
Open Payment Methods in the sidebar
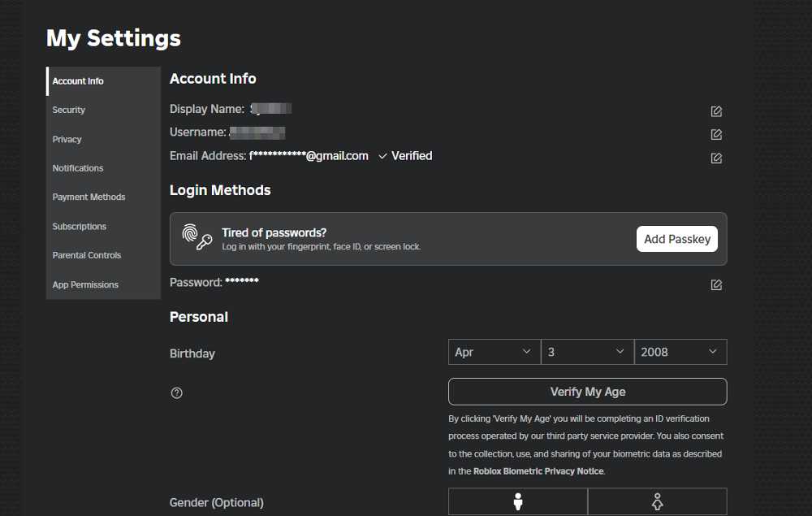[89, 197]
